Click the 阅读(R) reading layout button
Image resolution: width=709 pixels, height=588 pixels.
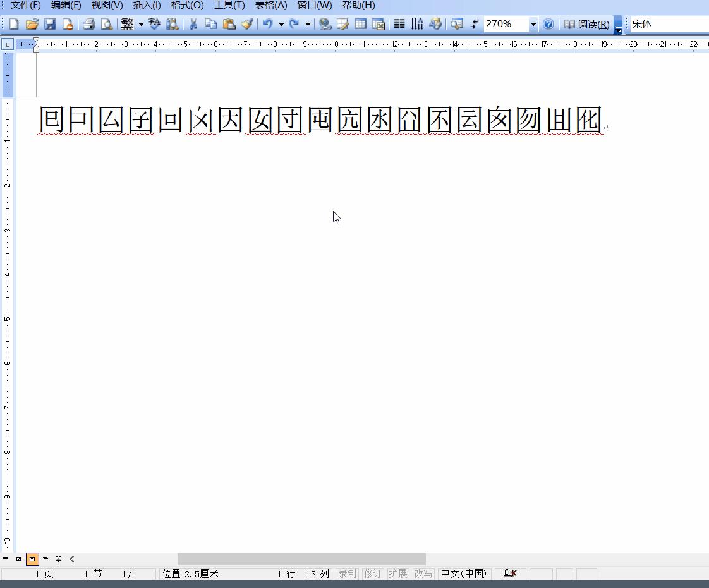coord(586,24)
